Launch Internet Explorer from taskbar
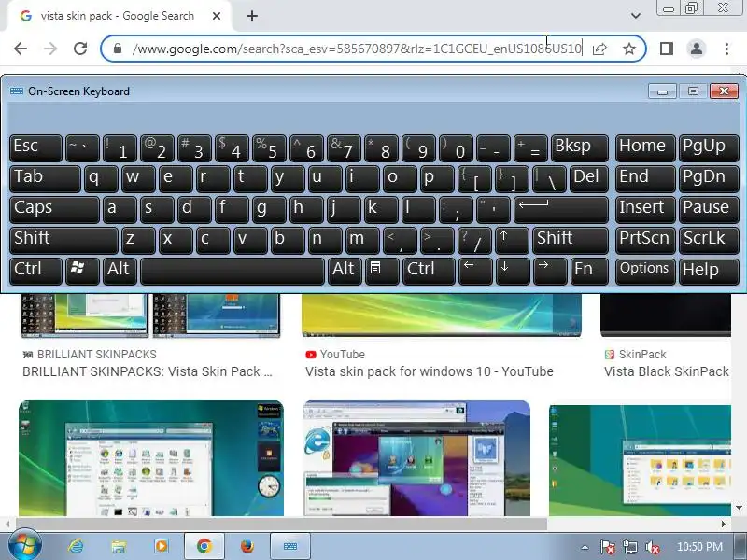Image resolution: width=747 pixels, height=560 pixels. [76, 546]
